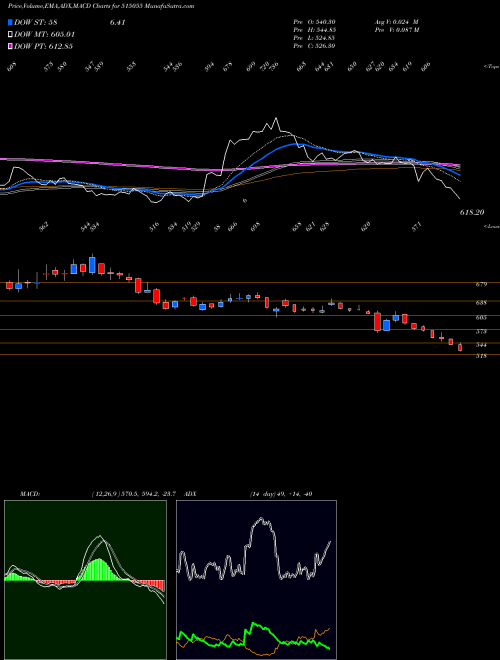Click the magenta DOW PT legend swatch
Image resolution: width=500 pixels, height=660 pixels.
click(x=10, y=46)
